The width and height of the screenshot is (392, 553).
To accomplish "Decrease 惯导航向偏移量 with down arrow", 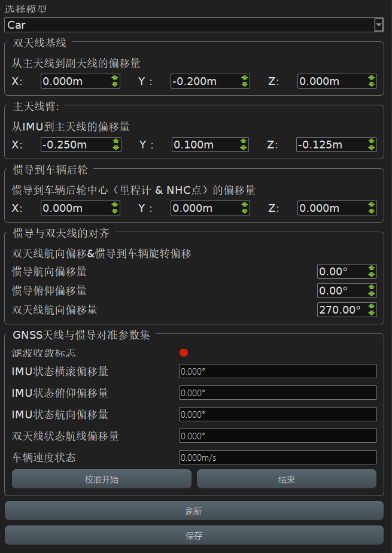I will [372, 275].
